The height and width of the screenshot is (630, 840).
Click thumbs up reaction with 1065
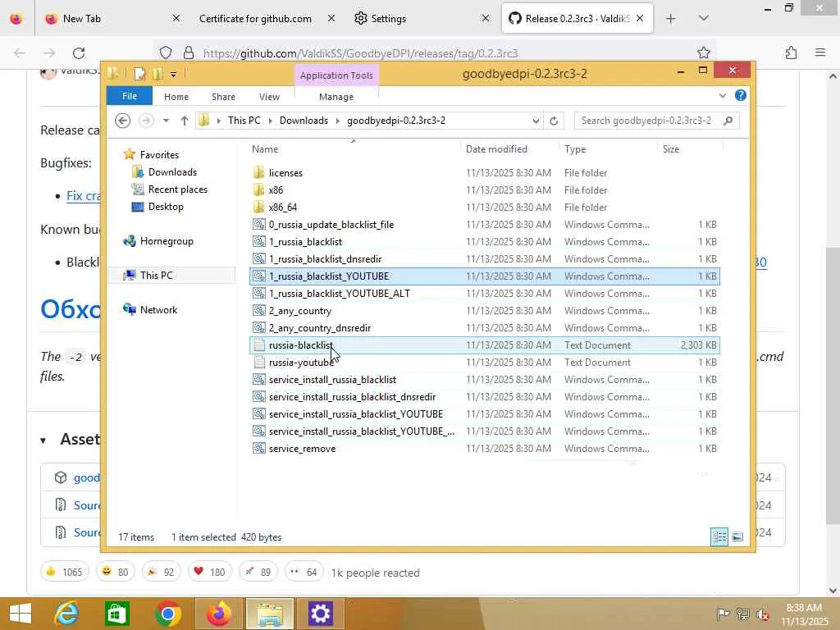(x=64, y=572)
